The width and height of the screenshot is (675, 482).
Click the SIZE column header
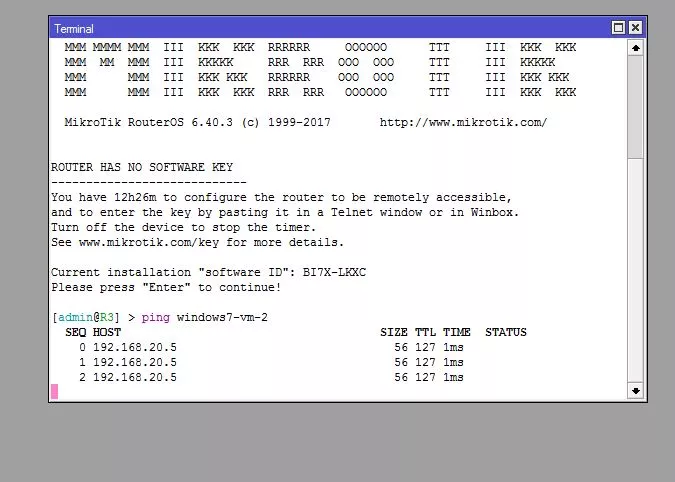393,332
